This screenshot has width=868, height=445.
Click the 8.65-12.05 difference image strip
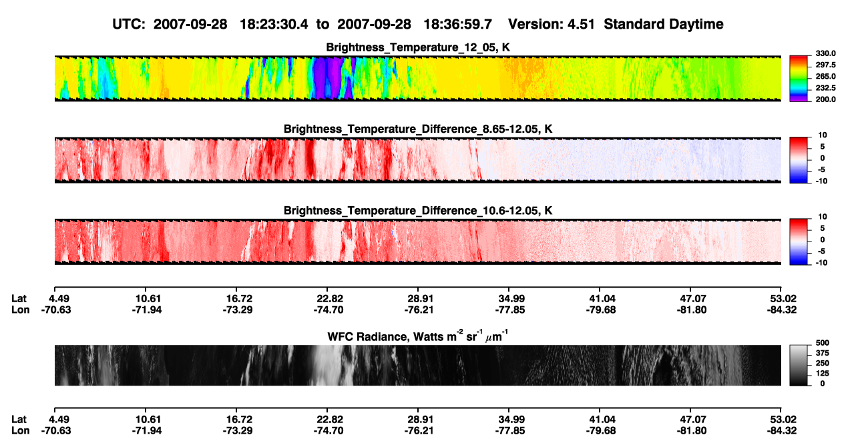418,160
